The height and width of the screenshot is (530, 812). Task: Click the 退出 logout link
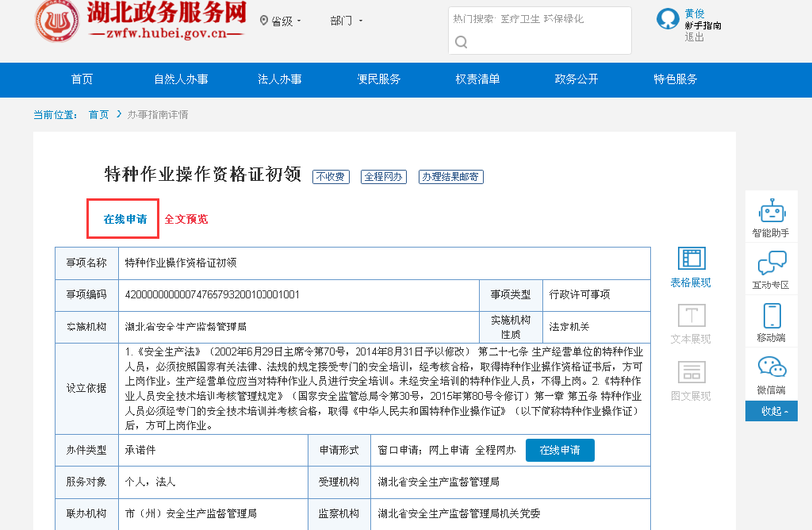pos(694,37)
